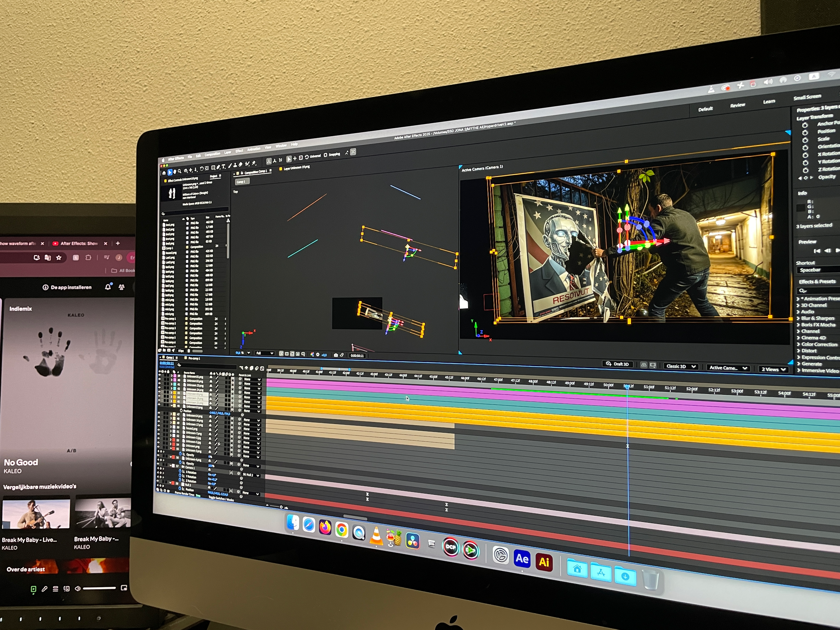This screenshot has width=840, height=630.
Task: Open the Classic 3D renderer dropdown
Action: pos(681,367)
